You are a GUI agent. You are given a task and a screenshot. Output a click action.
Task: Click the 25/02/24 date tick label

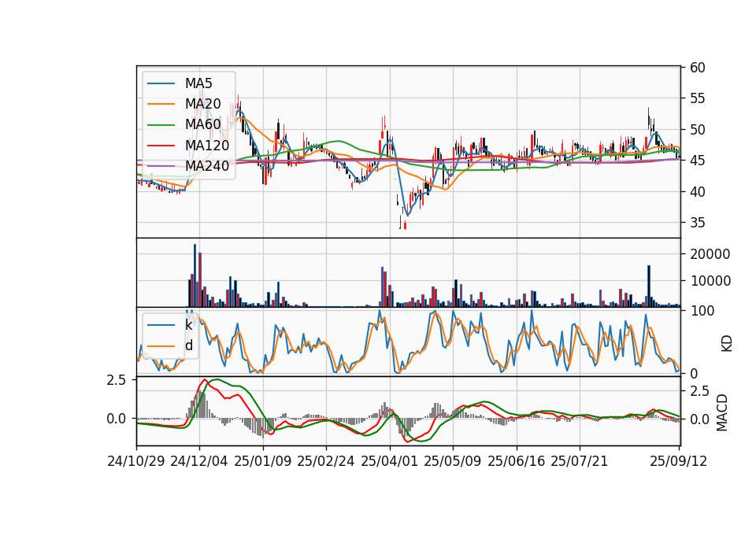[326, 461]
